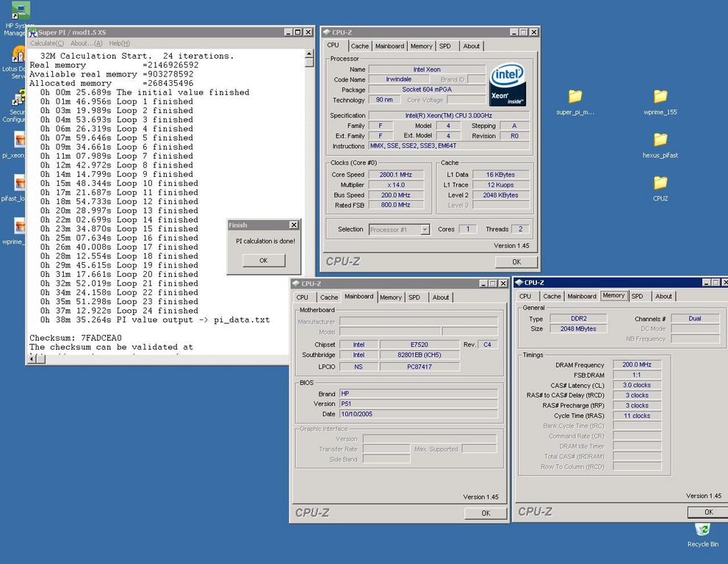Image resolution: width=728 pixels, height=564 pixels.
Task: Open the Security Configuration desktop icon
Action: (18, 98)
